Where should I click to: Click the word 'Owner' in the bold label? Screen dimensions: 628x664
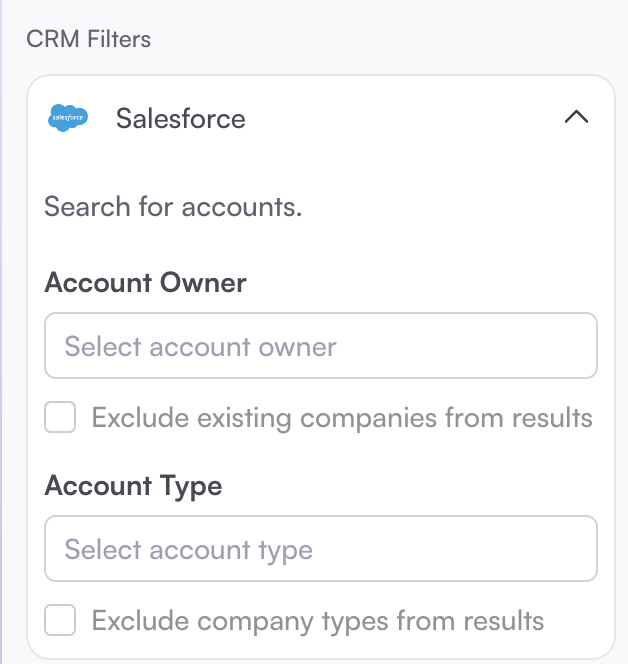(x=203, y=282)
